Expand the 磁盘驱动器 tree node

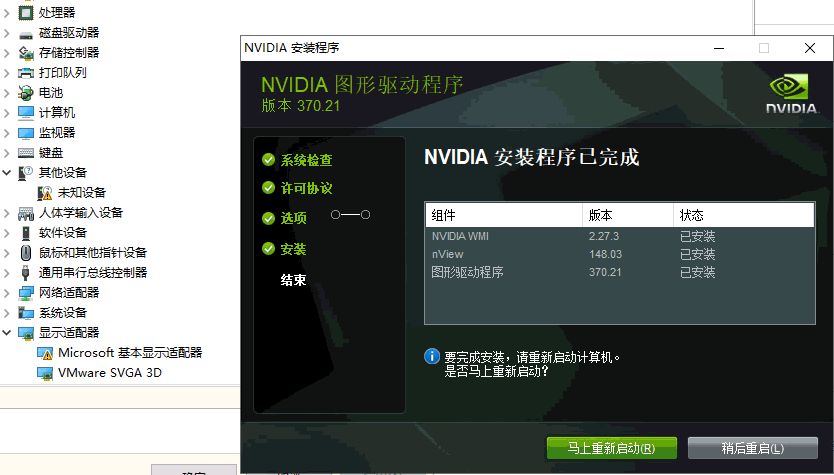[x=7, y=32]
